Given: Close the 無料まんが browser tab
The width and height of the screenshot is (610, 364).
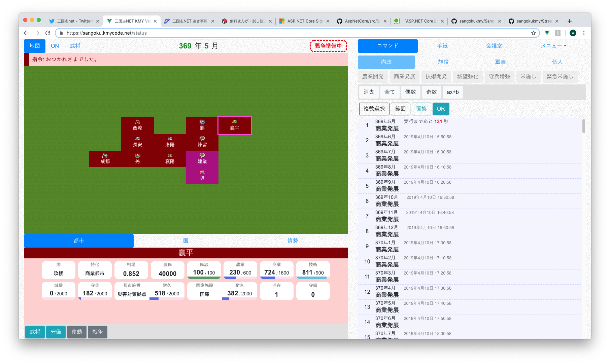Looking at the screenshot, I should tap(270, 21).
